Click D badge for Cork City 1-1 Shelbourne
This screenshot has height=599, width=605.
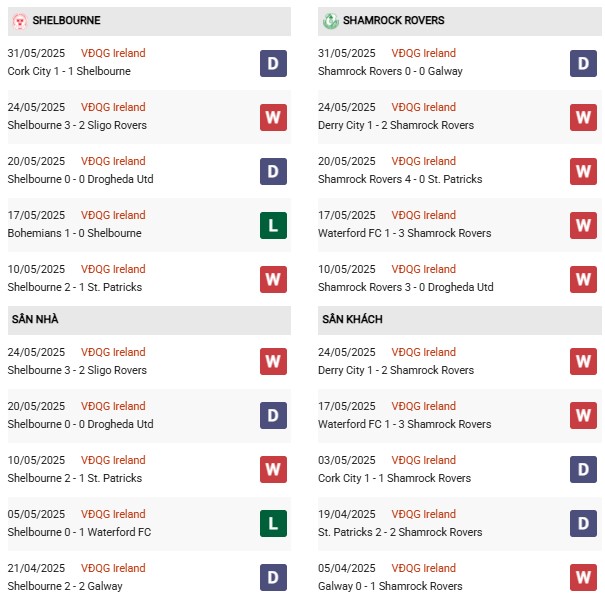tap(273, 63)
